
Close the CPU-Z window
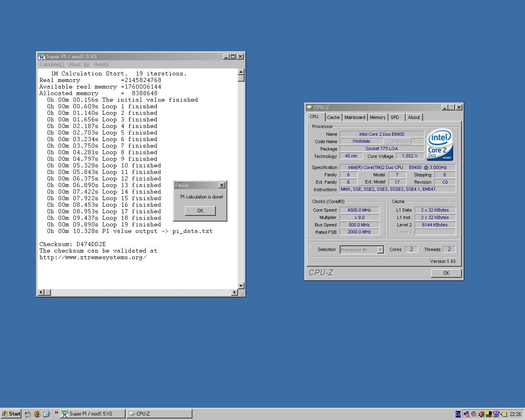tap(459, 107)
